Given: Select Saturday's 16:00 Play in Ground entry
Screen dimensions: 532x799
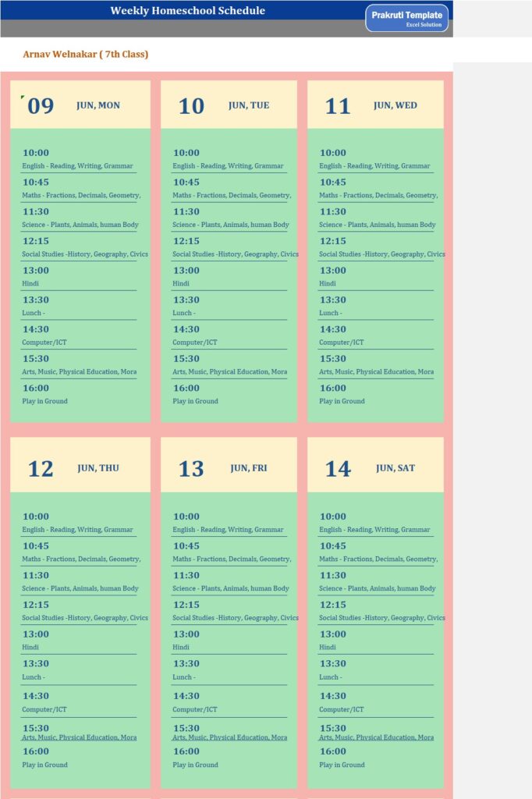Looking at the screenshot, I should [342, 765].
